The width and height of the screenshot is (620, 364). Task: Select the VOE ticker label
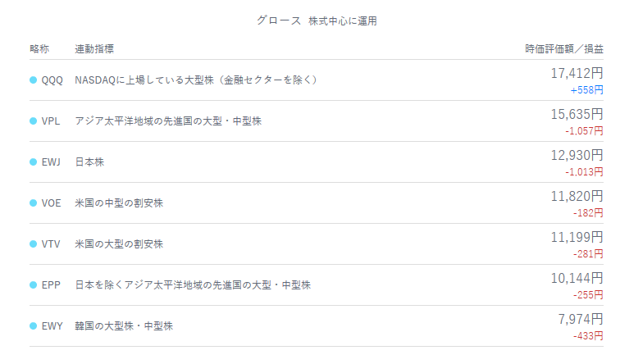click(x=52, y=203)
